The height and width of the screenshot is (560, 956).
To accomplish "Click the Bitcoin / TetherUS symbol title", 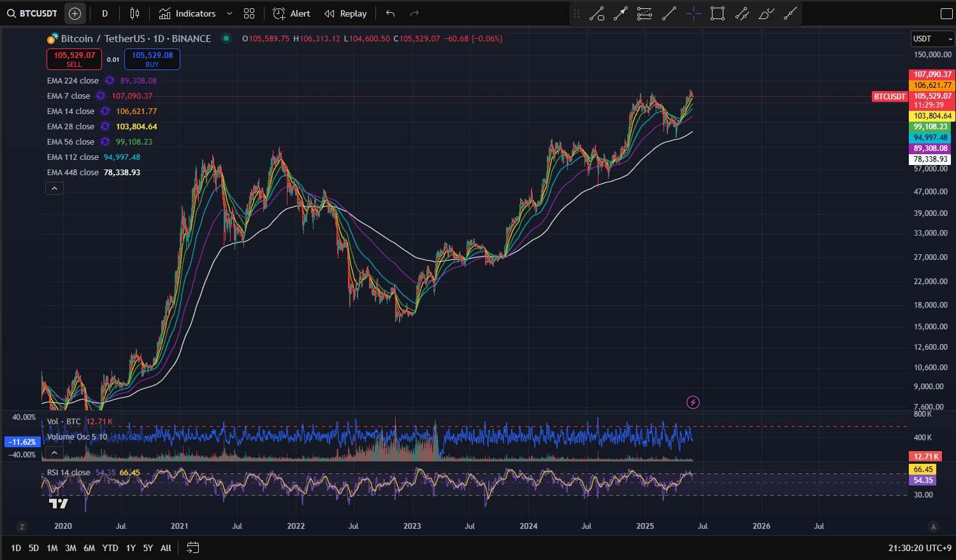I will (136, 39).
